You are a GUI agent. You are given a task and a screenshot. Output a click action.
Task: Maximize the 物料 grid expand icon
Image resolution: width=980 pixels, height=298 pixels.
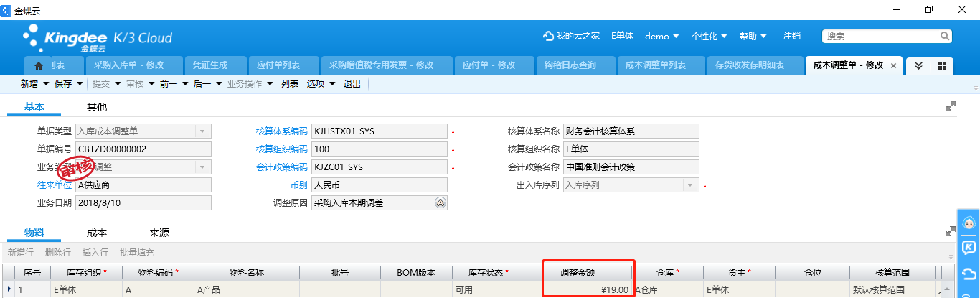(x=951, y=231)
